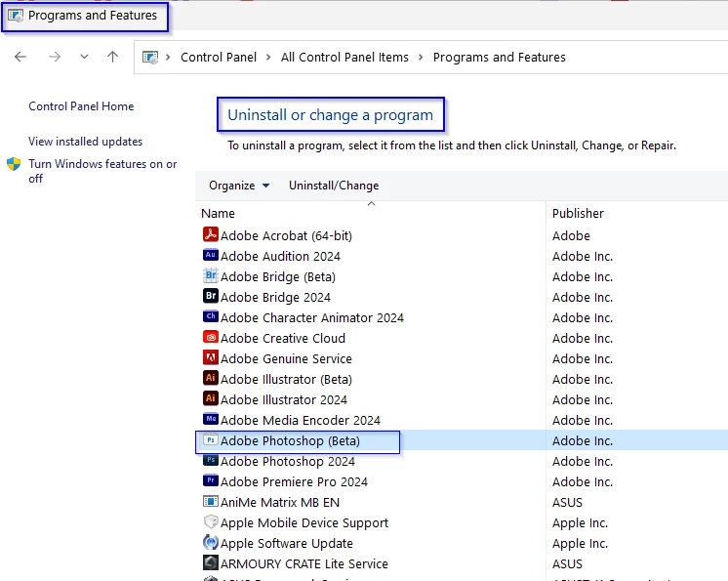The height and width of the screenshot is (581, 728).
Task: Sort the list by Publisher column
Action: (578, 214)
